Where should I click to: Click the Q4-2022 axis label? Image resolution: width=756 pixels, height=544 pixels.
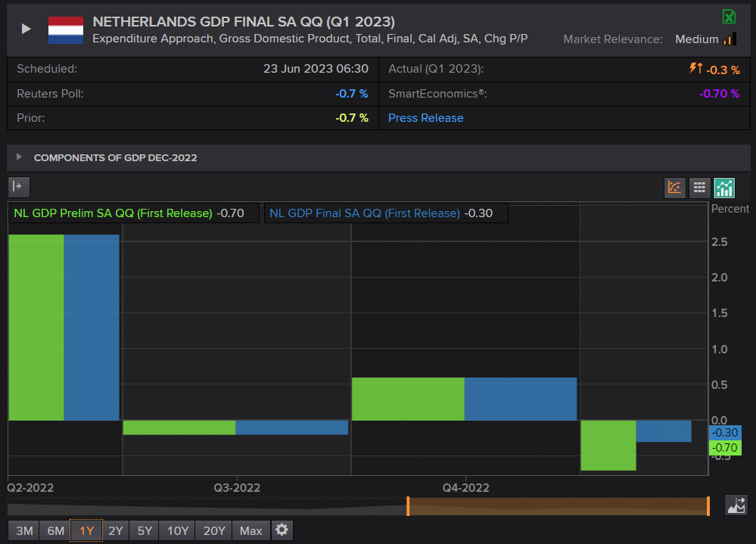465,487
